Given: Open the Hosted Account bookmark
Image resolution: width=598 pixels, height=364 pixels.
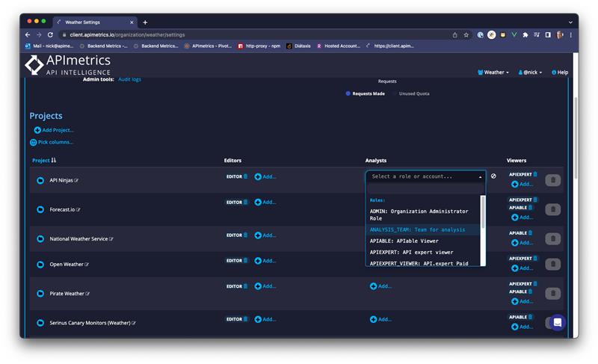Looking at the screenshot, I should point(339,46).
